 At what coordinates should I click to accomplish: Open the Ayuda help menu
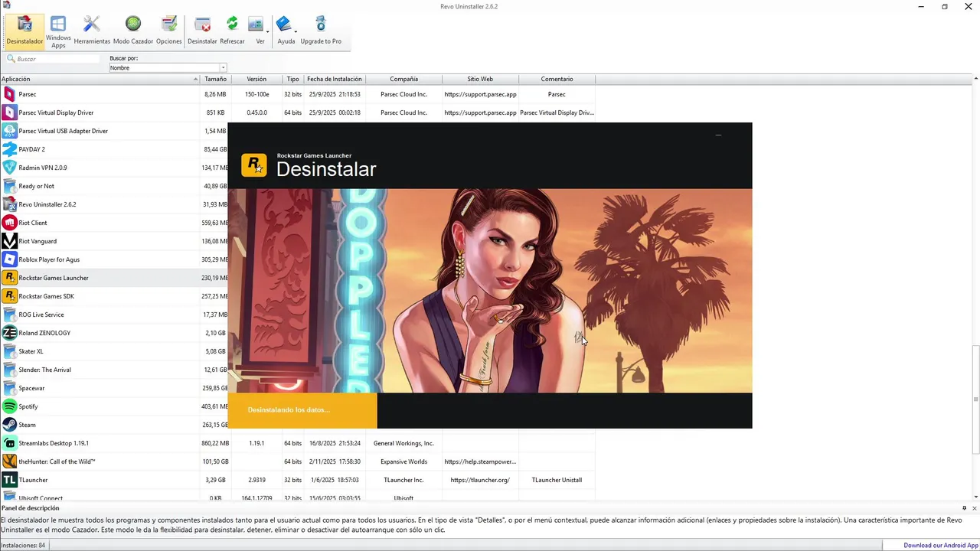point(286,31)
